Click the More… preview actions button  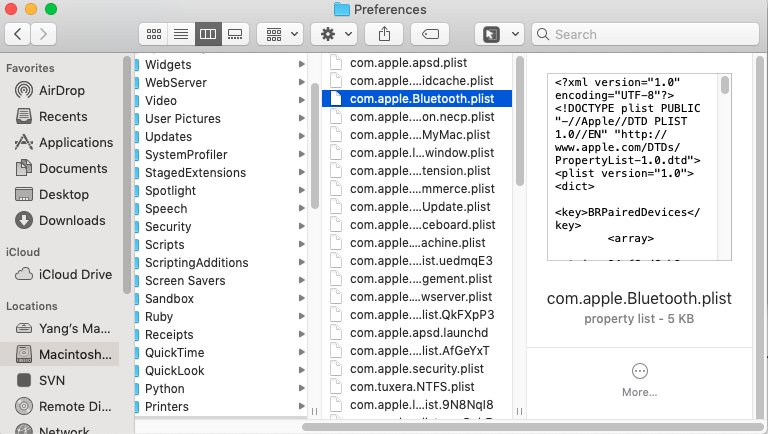tap(640, 380)
